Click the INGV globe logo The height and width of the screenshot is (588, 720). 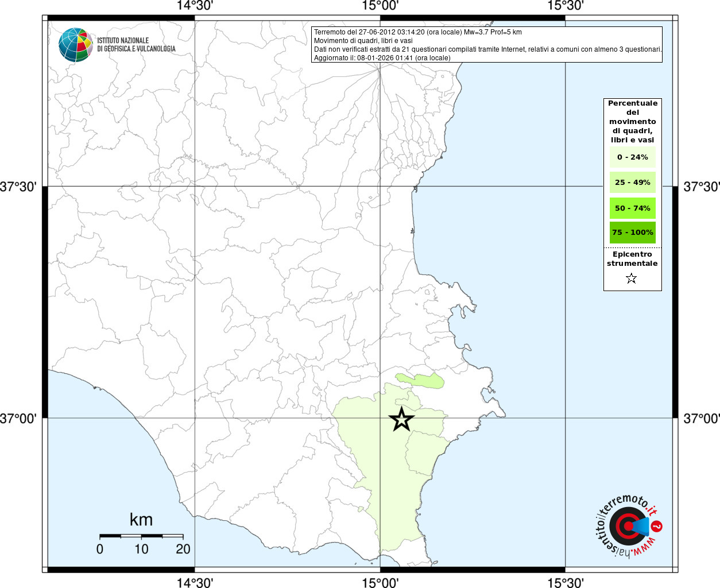[x=76, y=45]
